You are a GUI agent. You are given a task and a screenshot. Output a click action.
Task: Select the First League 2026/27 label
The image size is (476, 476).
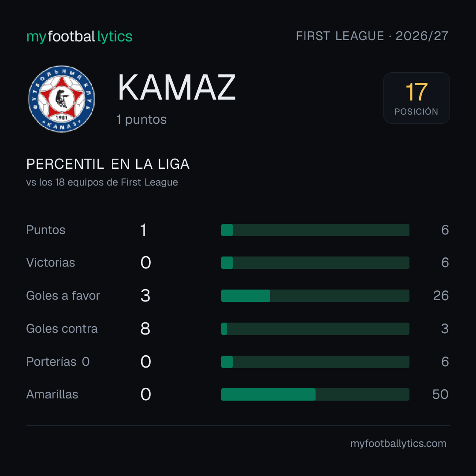point(372,36)
